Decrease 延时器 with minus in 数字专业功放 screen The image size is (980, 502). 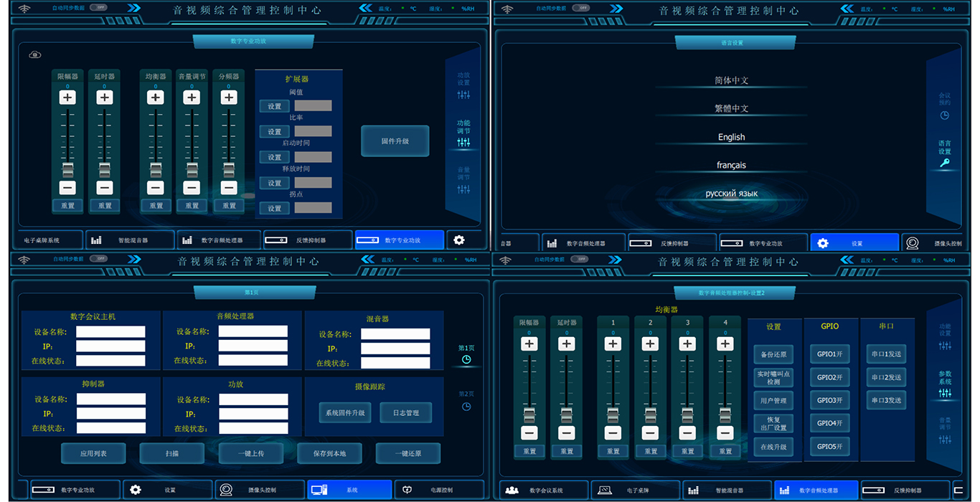[105, 188]
